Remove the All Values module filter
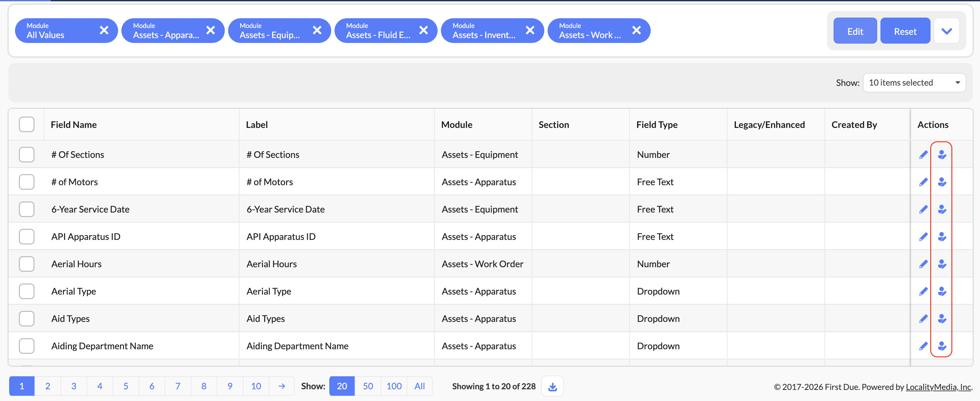This screenshot has width=980, height=401. tap(104, 30)
